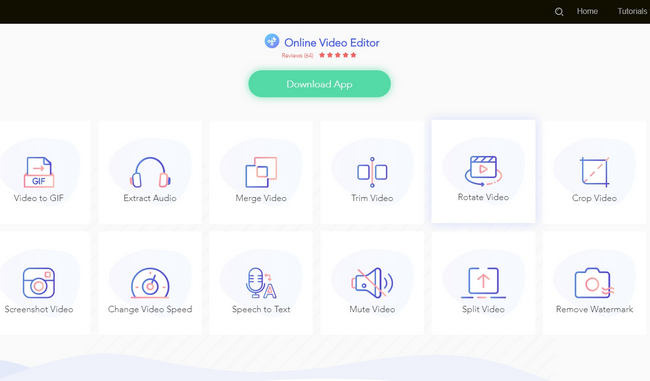Viewport: 650px width, 381px height.
Task: Click the "Trim Video" label
Action: [372, 198]
